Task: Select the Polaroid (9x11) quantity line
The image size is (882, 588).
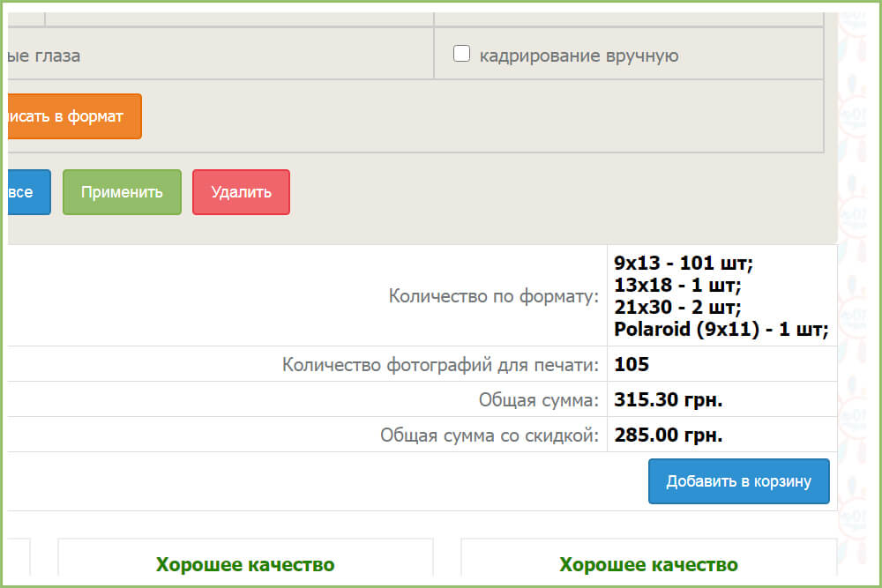Action: tap(721, 330)
